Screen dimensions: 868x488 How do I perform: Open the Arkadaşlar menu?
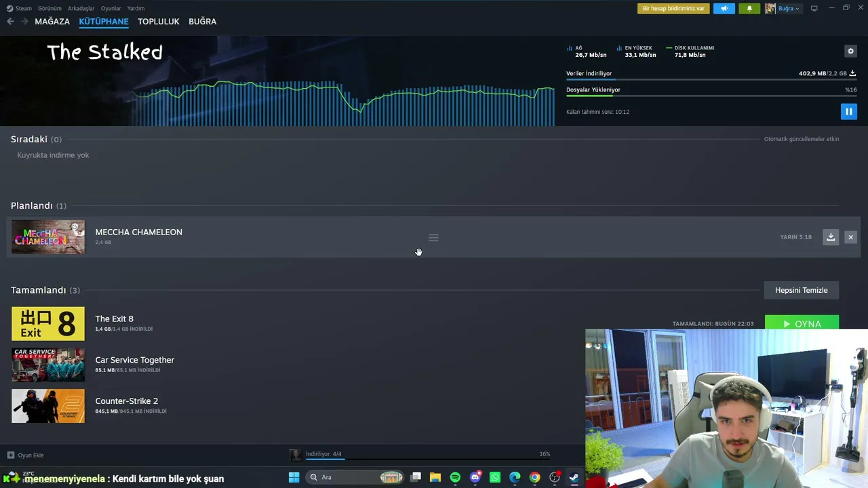pyautogui.click(x=81, y=8)
